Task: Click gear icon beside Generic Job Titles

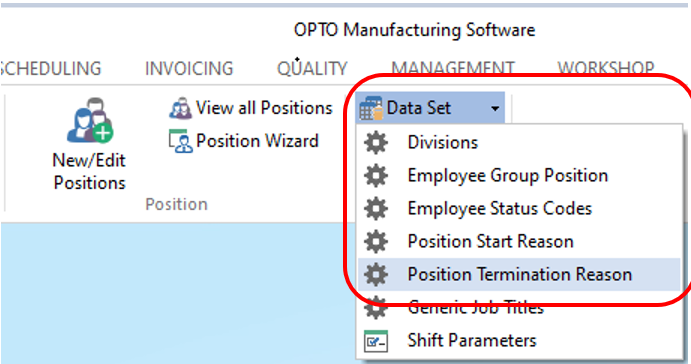Action: [376, 308]
